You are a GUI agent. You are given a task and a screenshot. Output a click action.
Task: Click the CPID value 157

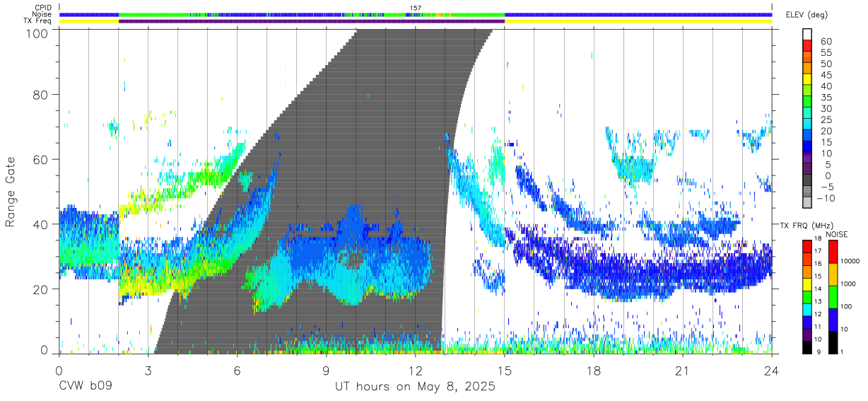point(416,8)
